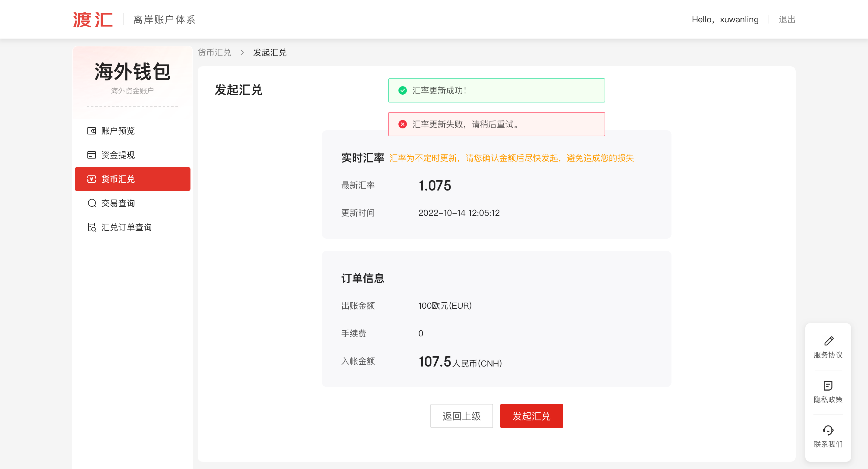
Task: Click the 出账金额 label
Action: [358, 306]
